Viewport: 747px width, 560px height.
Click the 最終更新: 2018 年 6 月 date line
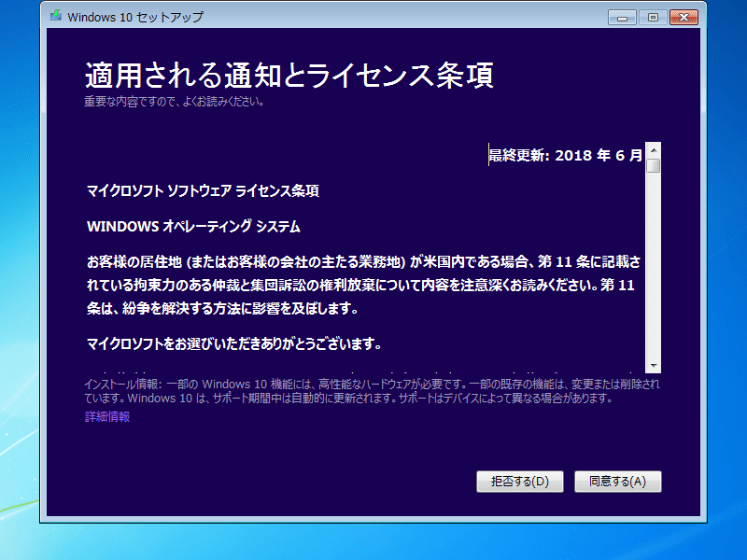click(x=566, y=155)
